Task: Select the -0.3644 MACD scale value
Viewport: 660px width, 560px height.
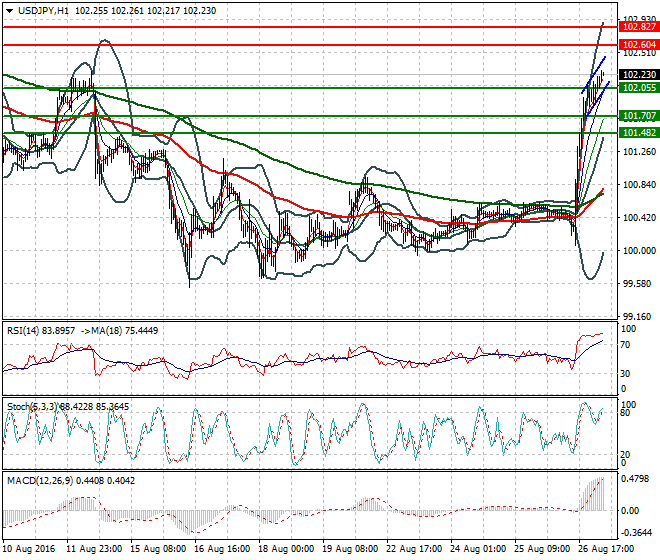Action: (636, 533)
